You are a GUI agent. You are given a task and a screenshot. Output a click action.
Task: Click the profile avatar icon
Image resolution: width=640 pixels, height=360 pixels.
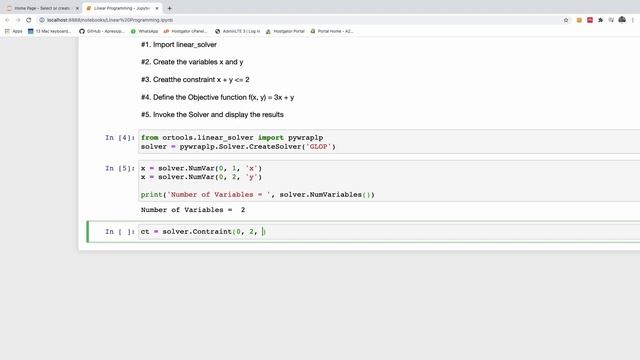(x=622, y=20)
